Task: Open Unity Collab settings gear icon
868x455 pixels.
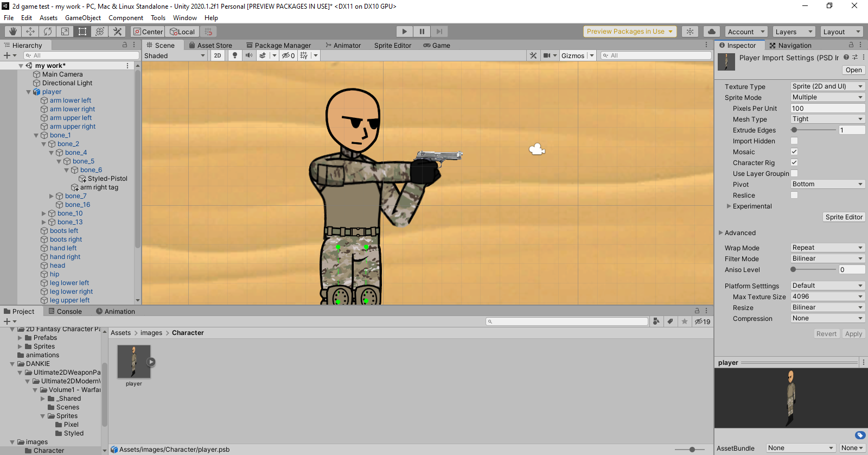Action: [x=690, y=31]
